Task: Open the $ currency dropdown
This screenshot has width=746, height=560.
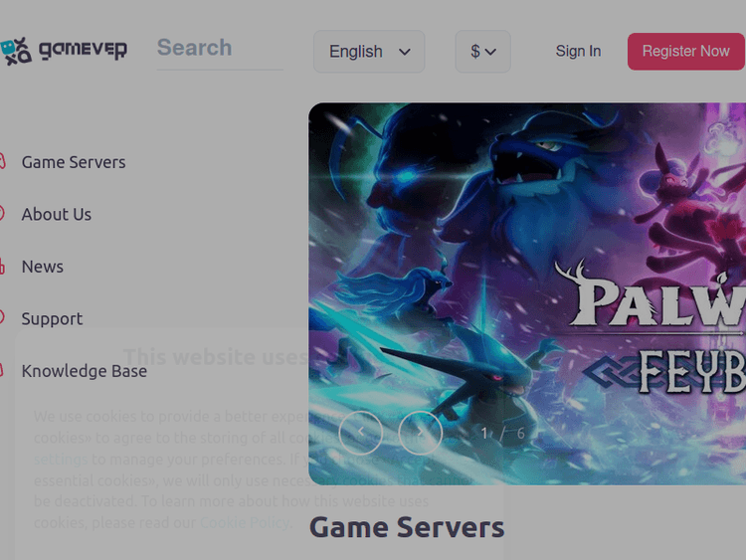Action: tap(482, 52)
